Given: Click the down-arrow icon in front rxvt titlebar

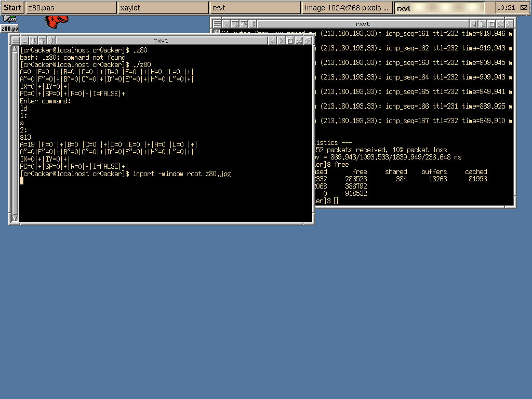Looking at the screenshot, I should point(33,41).
